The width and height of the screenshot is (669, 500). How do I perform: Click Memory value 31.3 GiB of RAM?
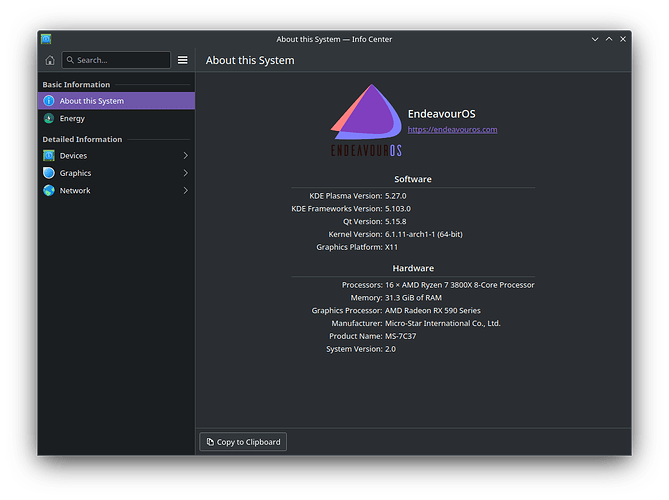413,298
